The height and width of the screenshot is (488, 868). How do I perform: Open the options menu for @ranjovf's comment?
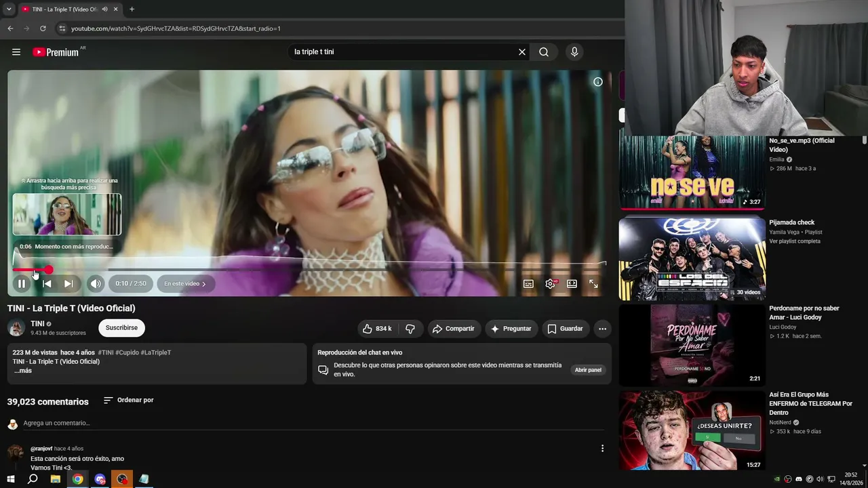coord(602,448)
